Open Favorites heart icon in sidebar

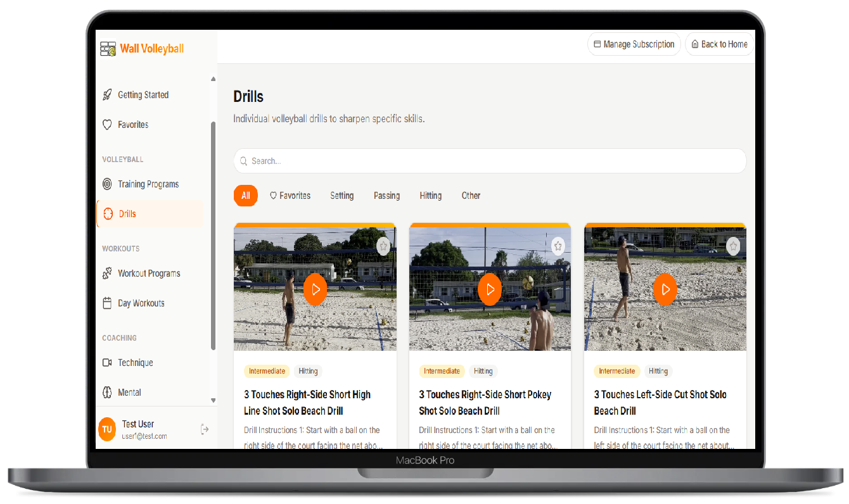(107, 125)
